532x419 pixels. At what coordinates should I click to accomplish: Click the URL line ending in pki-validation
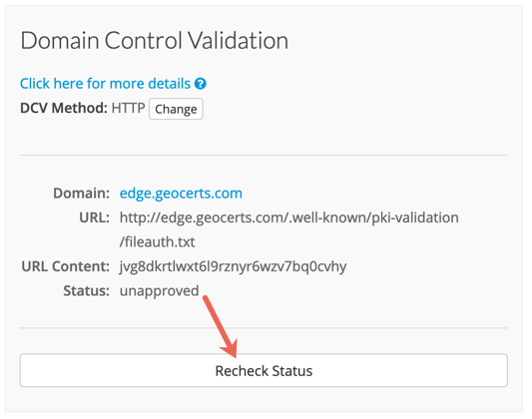289,217
